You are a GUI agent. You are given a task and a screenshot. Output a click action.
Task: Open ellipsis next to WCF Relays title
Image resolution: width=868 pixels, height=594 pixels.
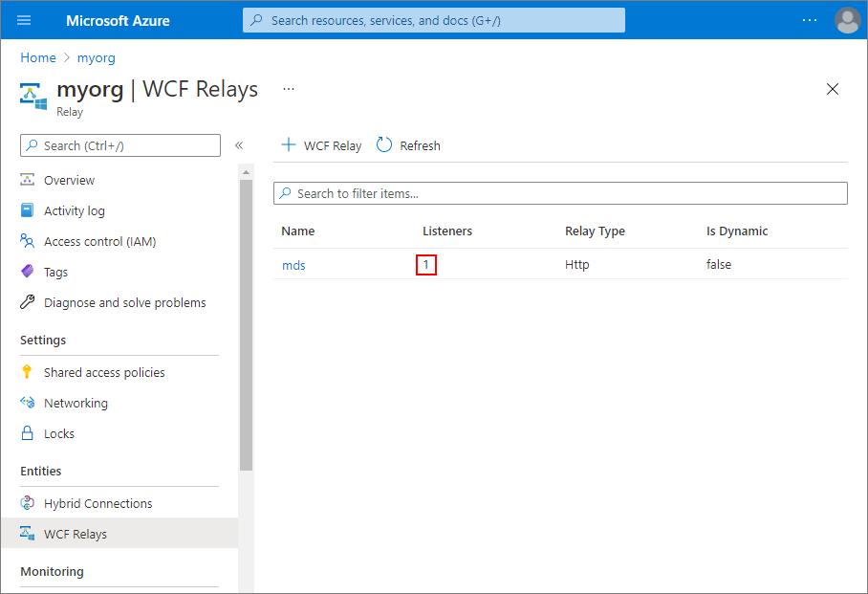pos(289,89)
